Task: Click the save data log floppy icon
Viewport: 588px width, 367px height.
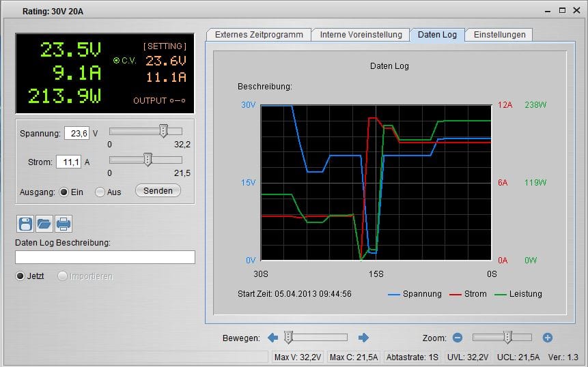Action: coord(25,224)
